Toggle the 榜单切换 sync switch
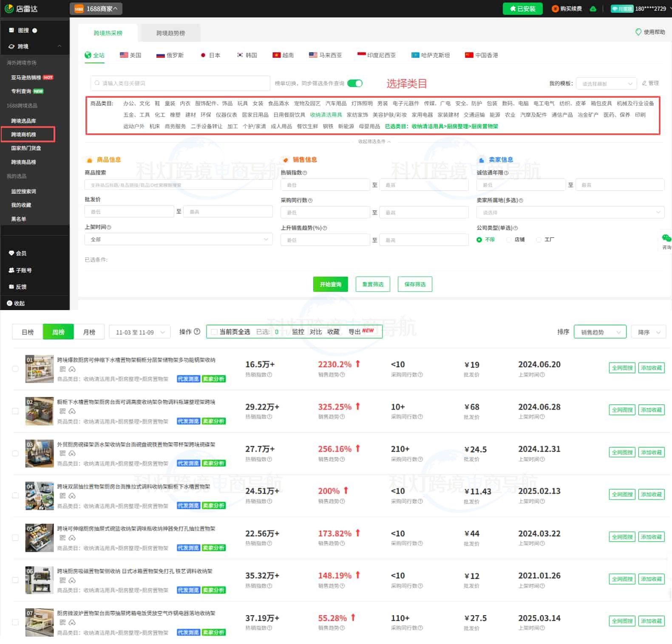The image size is (672, 644). (354, 83)
